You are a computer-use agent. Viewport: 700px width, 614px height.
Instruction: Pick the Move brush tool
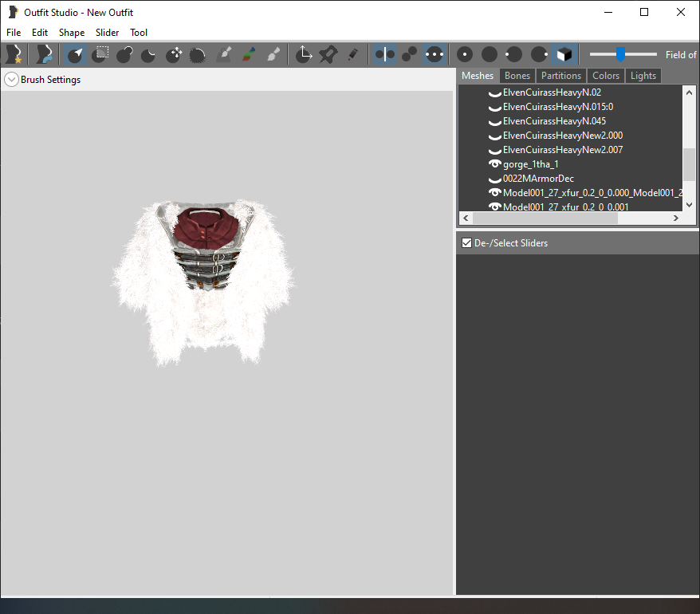click(174, 54)
